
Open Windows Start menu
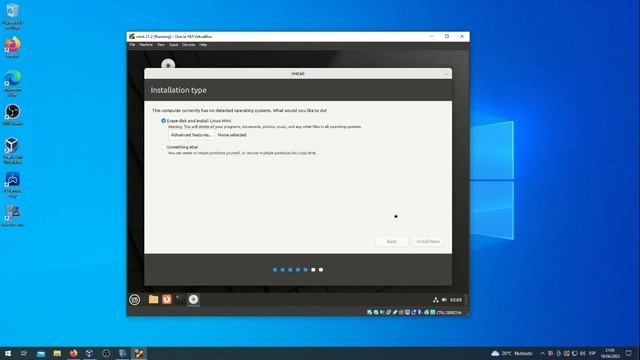tap(8, 353)
